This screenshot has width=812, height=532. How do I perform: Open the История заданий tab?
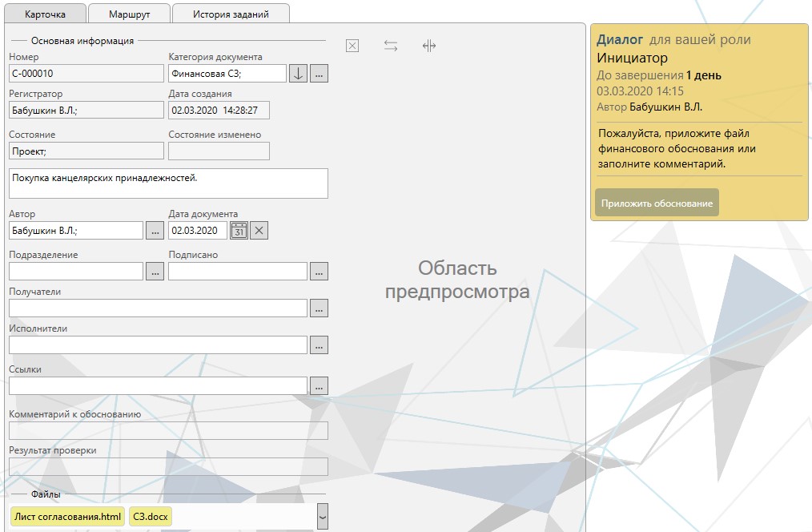coord(231,14)
